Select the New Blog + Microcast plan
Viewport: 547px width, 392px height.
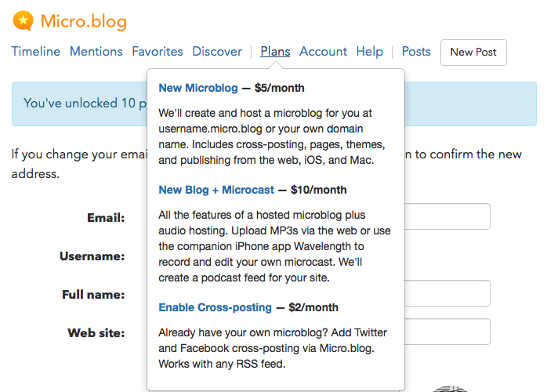coord(216,190)
